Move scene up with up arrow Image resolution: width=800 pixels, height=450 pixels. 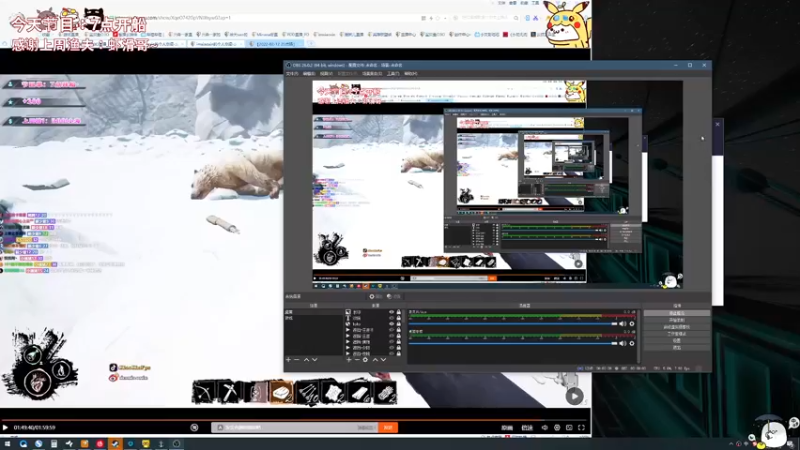coord(306,360)
